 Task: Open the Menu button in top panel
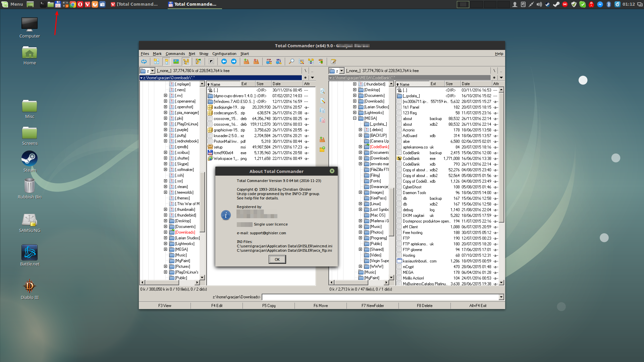[13, 4]
